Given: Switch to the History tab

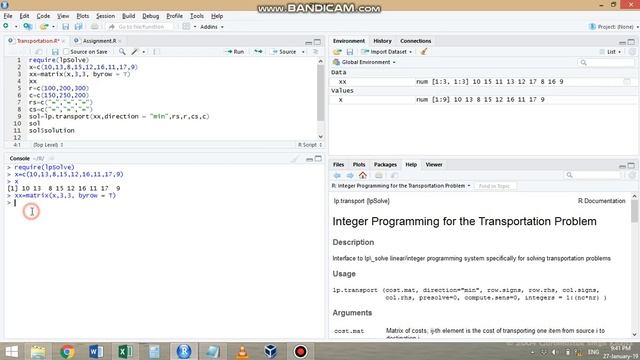Looking at the screenshot, I should click(382, 41).
